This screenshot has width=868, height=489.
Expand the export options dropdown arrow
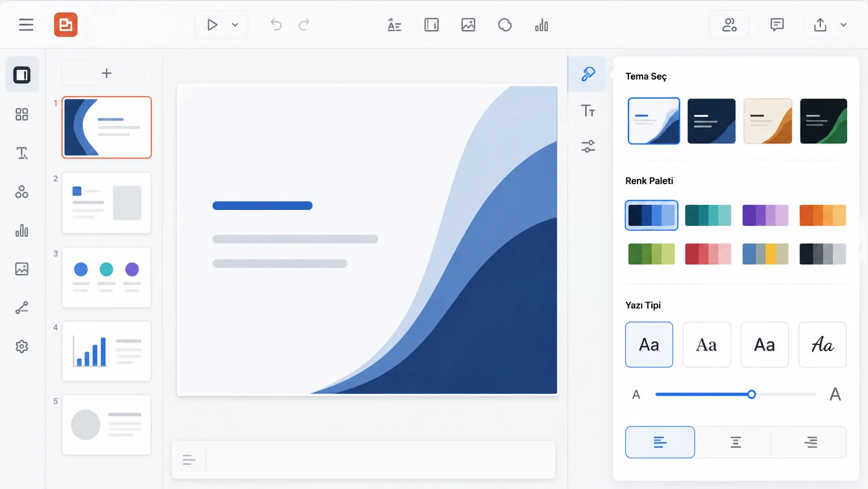(x=844, y=24)
